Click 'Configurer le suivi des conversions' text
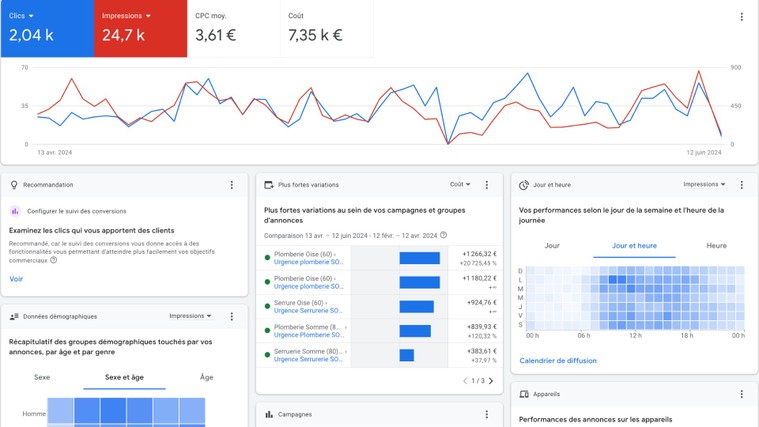 pos(76,211)
